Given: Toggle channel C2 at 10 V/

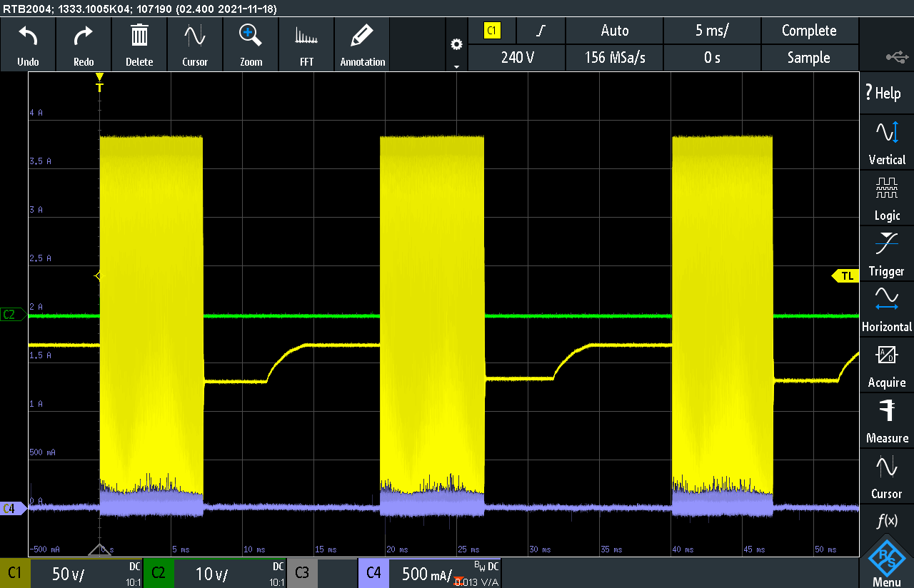Looking at the screenshot, I should [214, 573].
